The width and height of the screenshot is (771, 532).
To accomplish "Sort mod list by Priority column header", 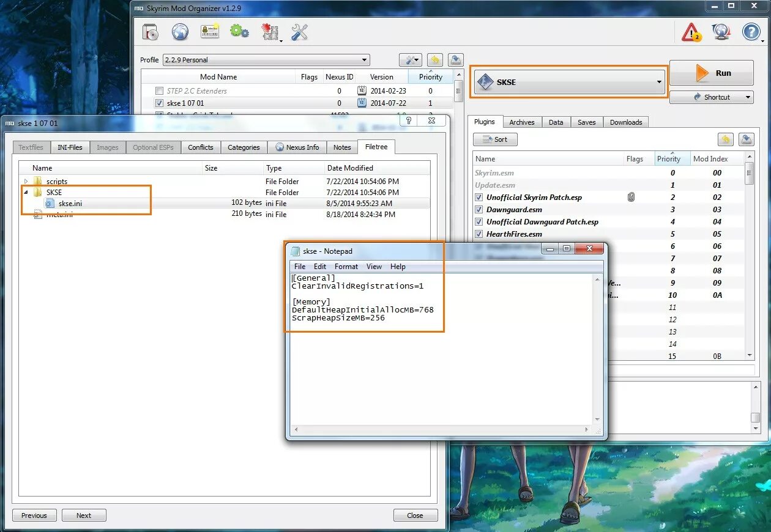I will click(x=431, y=76).
